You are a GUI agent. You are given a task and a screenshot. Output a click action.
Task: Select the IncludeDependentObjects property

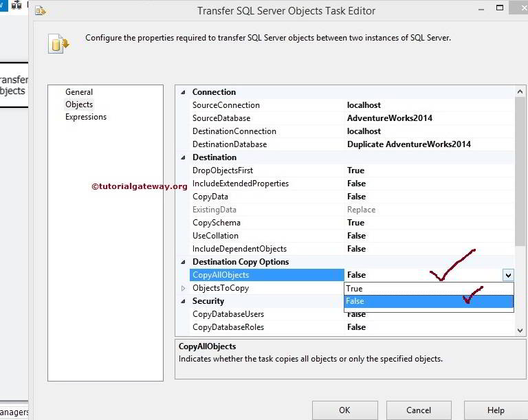239,249
